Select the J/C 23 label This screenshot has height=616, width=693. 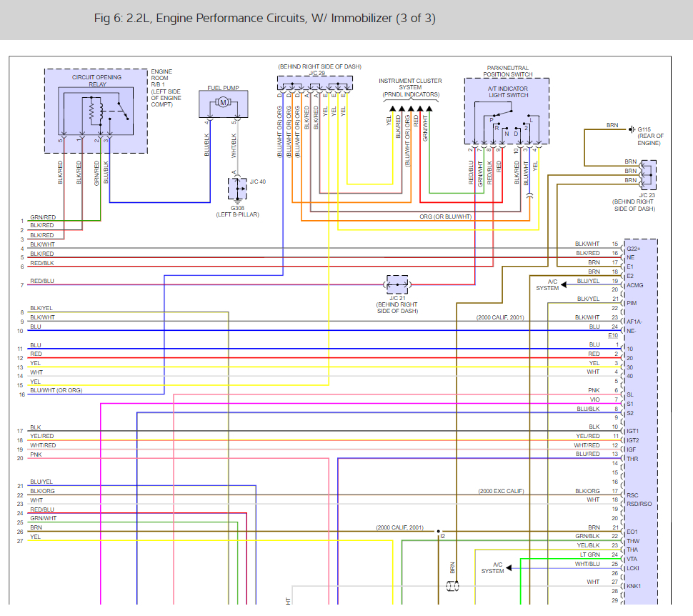pyautogui.click(x=647, y=195)
